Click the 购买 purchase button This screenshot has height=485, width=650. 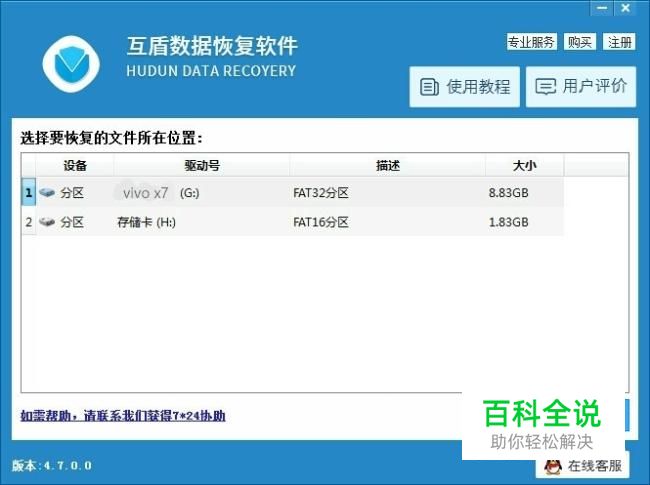[x=580, y=42]
